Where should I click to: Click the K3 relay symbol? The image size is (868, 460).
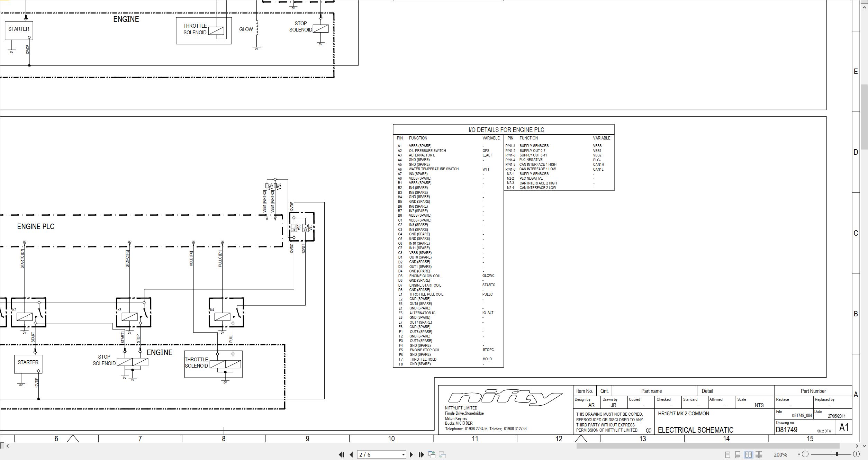point(133,313)
